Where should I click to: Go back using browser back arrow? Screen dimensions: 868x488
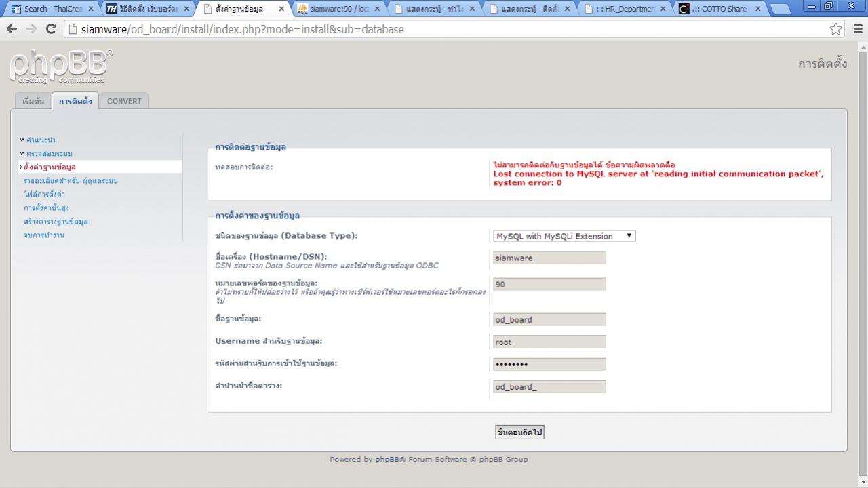tap(12, 29)
